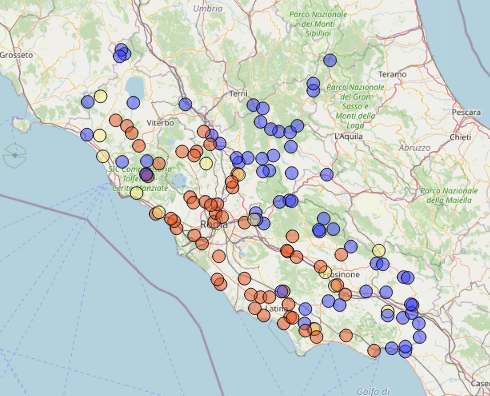The height and width of the screenshot is (396, 490).
Task: Click Lake Bolsena on the map
Action: pos(134,85)
